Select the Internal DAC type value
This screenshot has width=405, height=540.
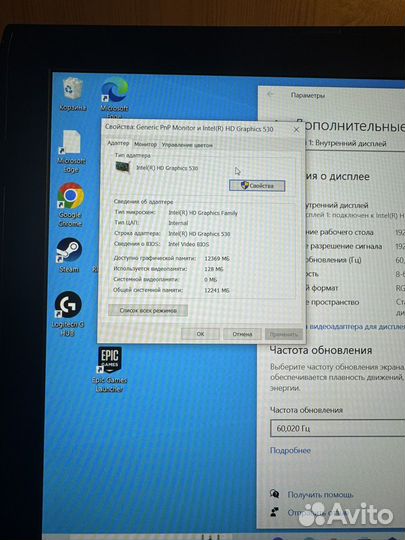coord(178,223)
